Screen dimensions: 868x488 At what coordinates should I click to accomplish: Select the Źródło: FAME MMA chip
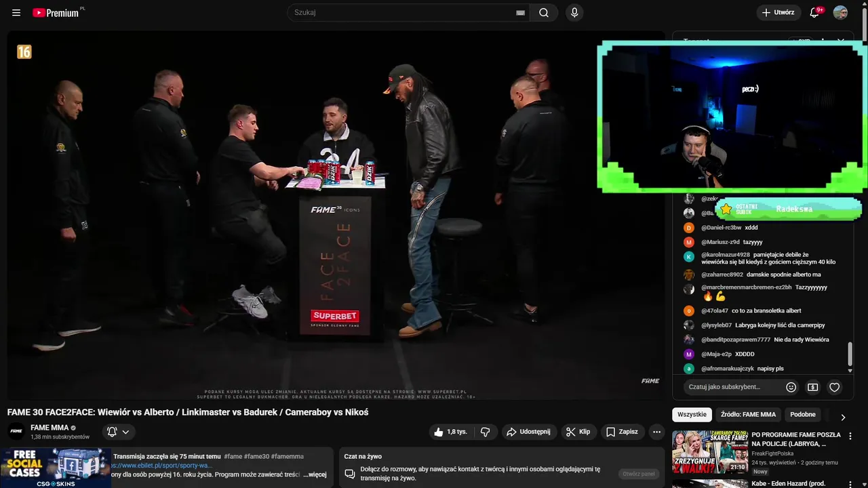748,415
